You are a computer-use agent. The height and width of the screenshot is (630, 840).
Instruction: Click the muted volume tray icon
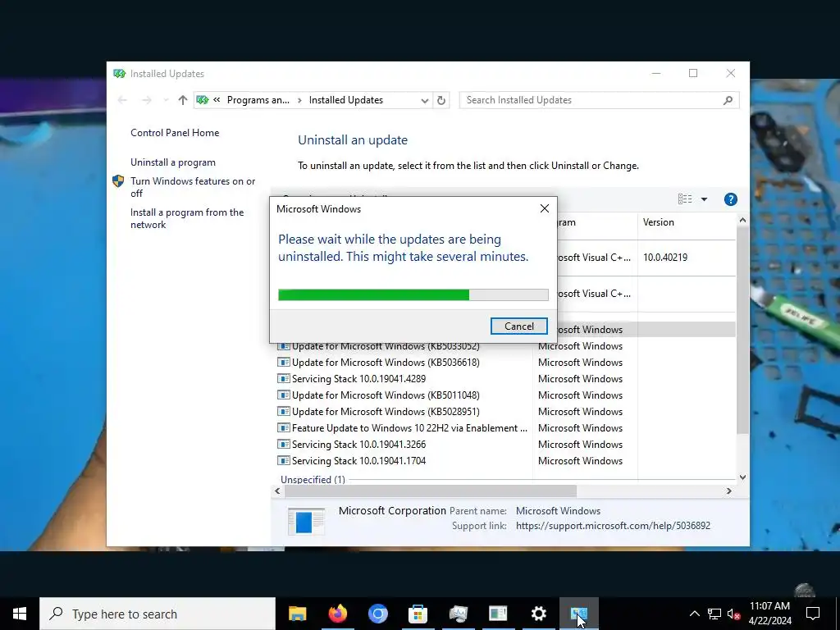(733, 614)
